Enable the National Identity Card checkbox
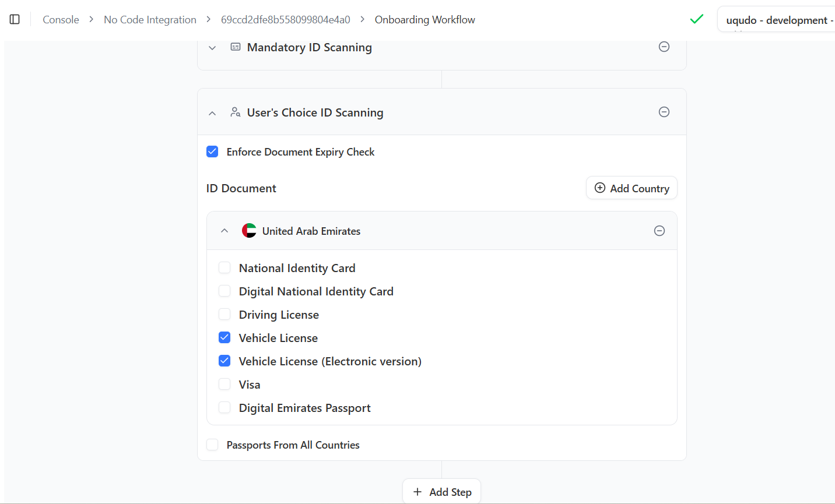The height and width of the screenshot is (504, 835). point(224,268)
